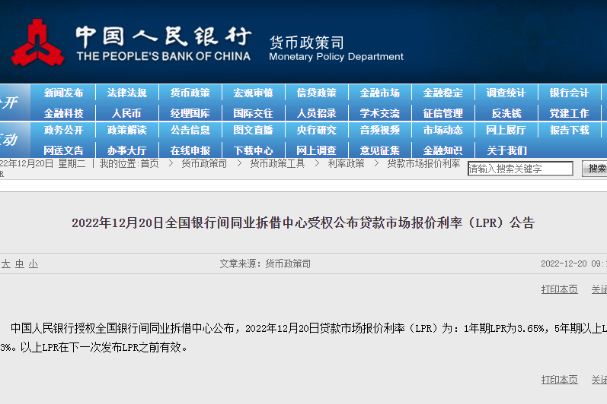Screen dimensions: 607x404
Task: Click 下载中心 navigation link
Action: coord(253,150)
